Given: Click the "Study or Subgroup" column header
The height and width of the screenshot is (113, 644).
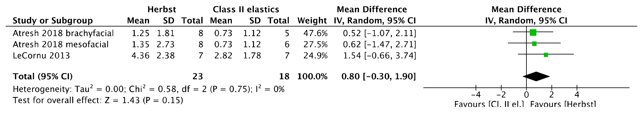Looking at the screenshot, I should pyautogui.click(x=53, y=20).
